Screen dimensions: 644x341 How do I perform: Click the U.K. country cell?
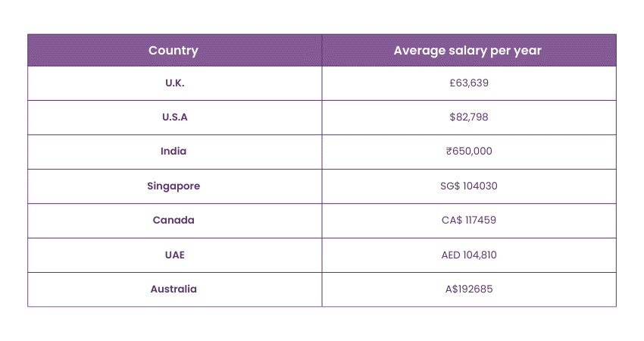pyautogui.click(x=174, y=83)
